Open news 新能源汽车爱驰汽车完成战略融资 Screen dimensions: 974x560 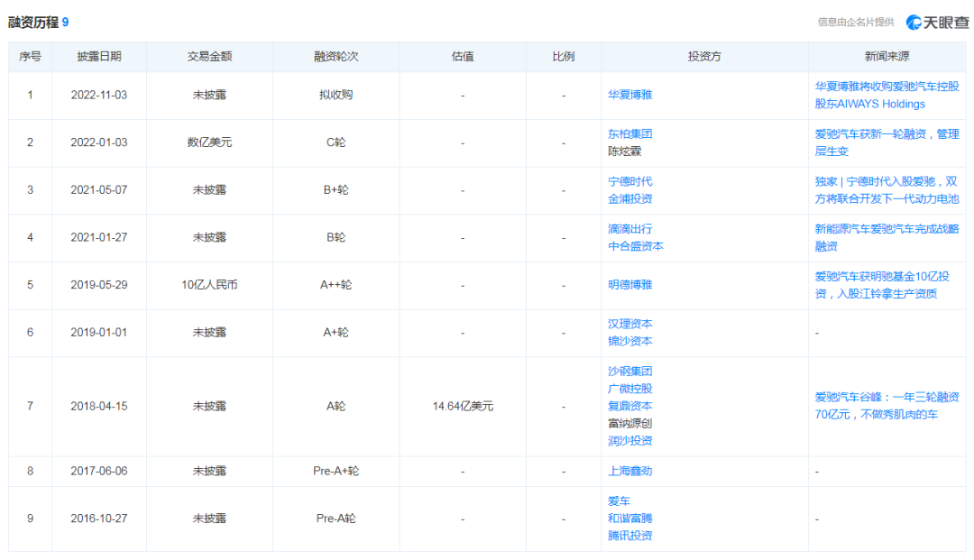point(887,238)
